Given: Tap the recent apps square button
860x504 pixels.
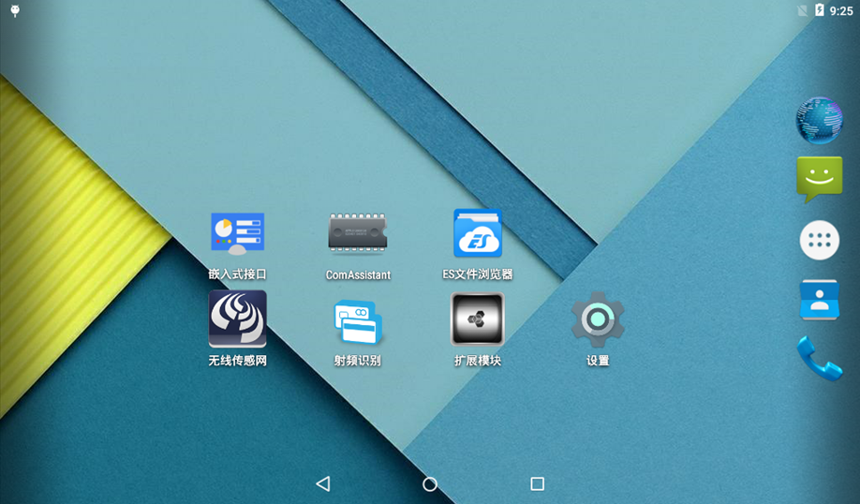Looking at the screenshot, I should click(538, 483).
